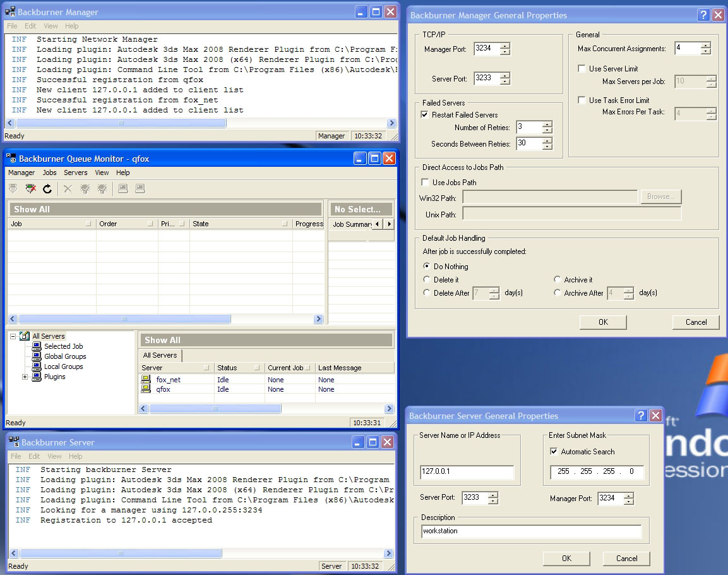Click the second computer toolbar icon
728x575 pixels.
pyautogui.click(x=140, y=188)
